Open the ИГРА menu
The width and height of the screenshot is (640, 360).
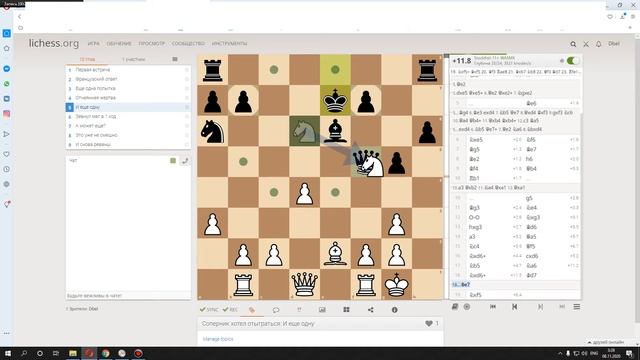pyautogui.click(x=93, y=44)
